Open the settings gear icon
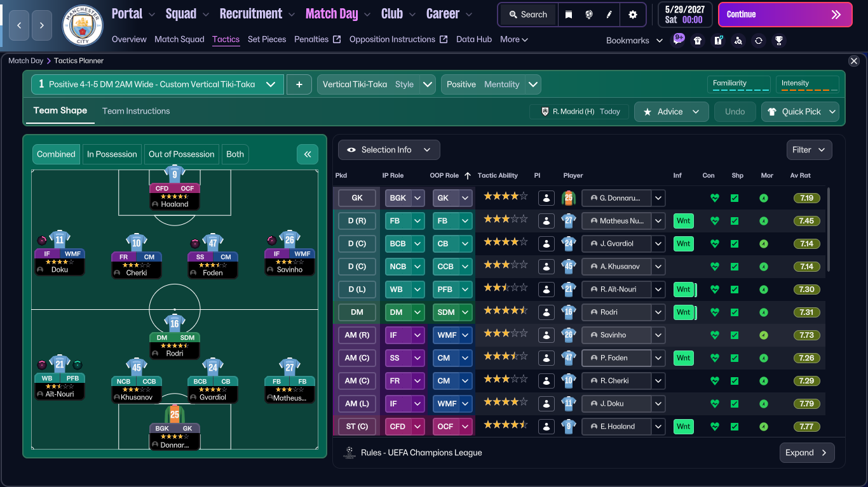 (633, 15)
